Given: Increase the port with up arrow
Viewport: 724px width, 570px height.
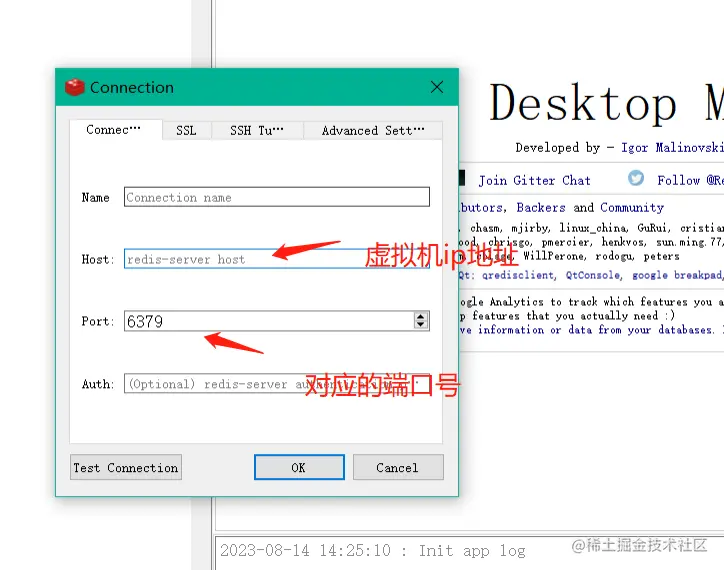Looking at the screenshot, I should click(x=420, y=316).
